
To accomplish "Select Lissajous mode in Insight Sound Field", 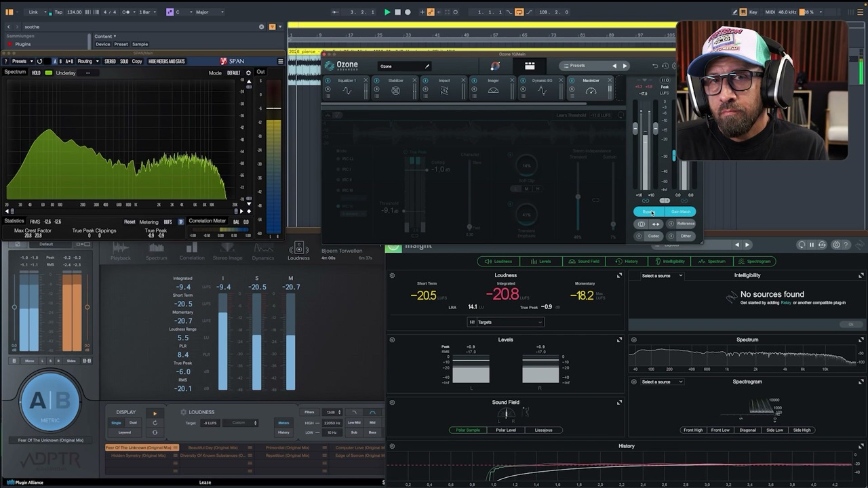I will pos(544,430).
